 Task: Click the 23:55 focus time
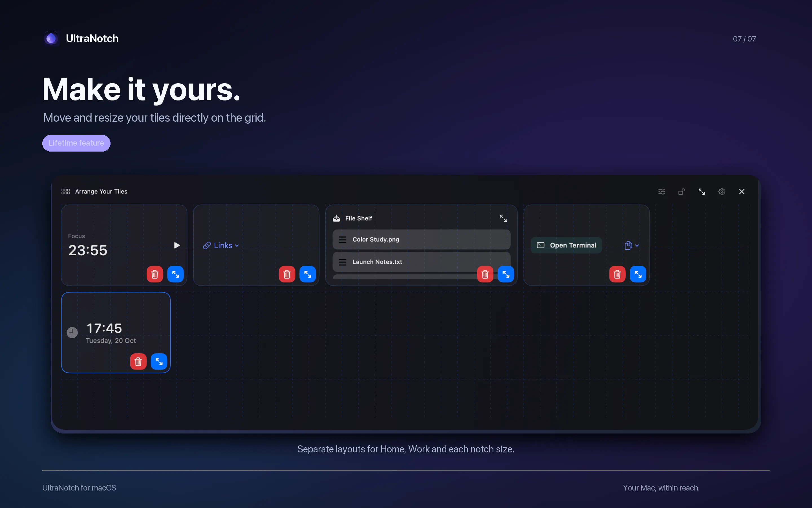tap(88, 250)
